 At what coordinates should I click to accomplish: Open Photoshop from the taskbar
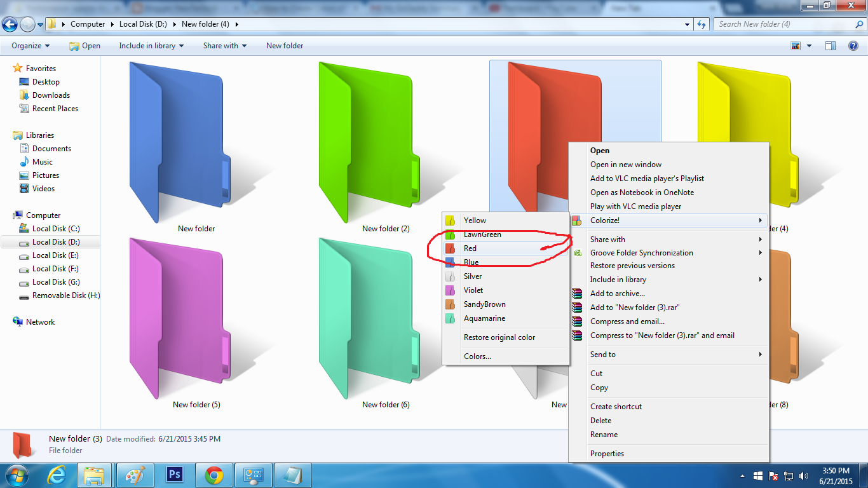(174, 475)
